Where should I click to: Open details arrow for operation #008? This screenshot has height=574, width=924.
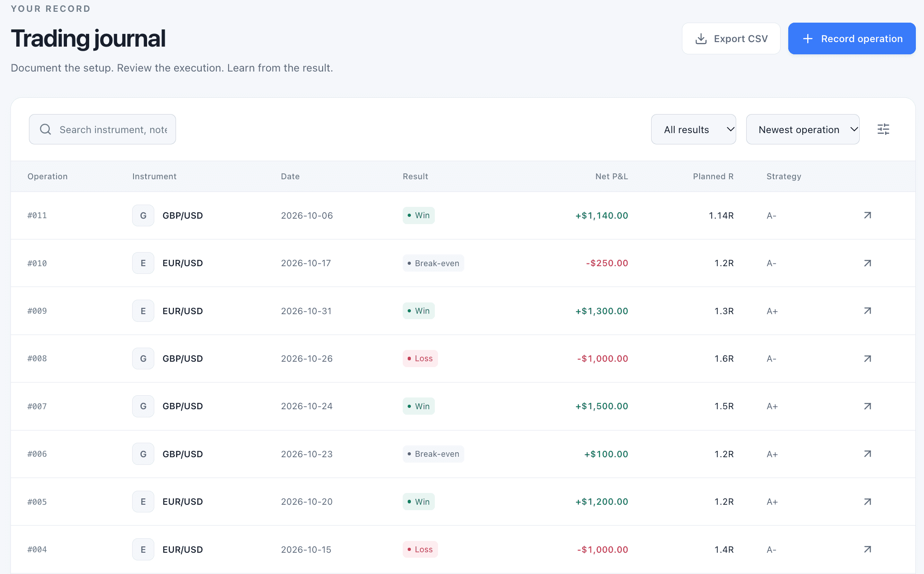[x=867, y=359]
